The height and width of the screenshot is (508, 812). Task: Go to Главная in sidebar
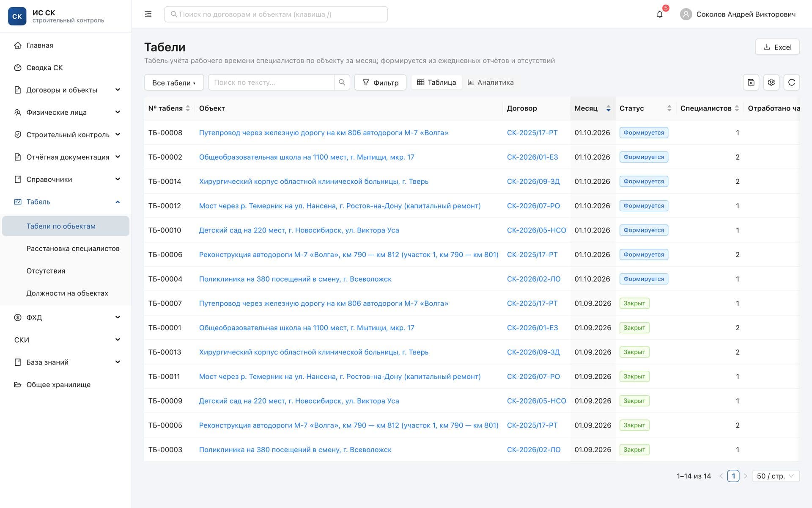66,45
